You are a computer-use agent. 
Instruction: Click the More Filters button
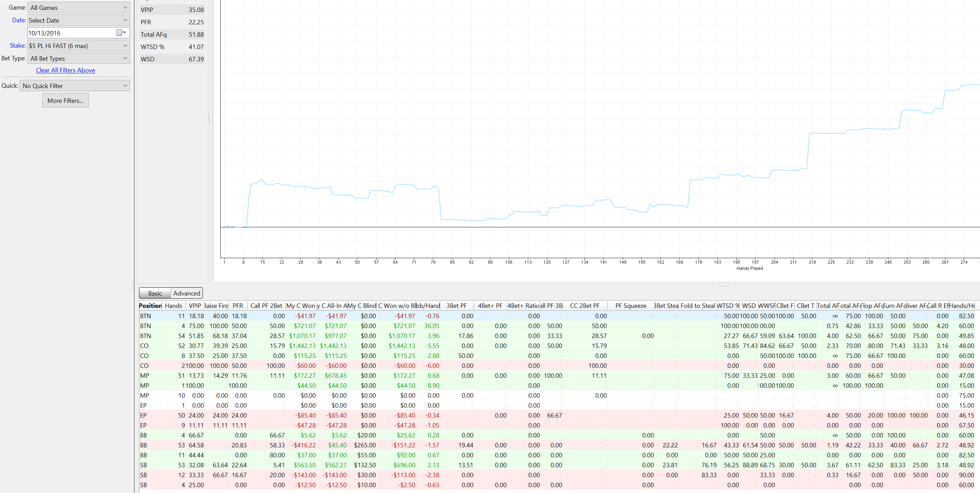(x=66, y=100)
